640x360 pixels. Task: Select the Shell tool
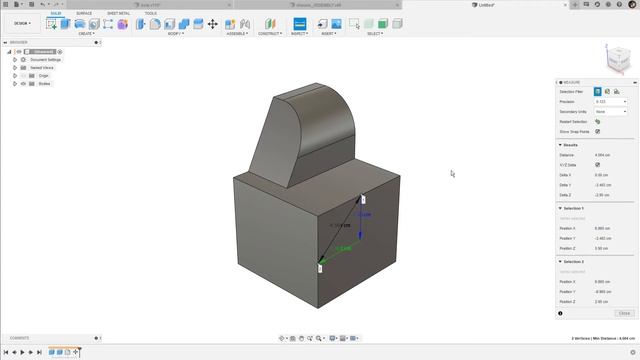tap(169, 24)
